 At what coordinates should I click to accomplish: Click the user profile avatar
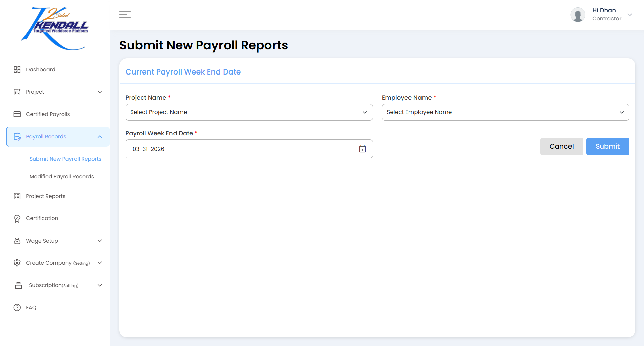pos(578,15)
